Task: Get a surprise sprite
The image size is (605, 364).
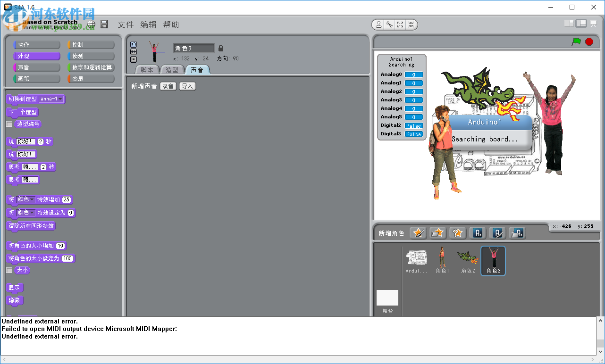Action: [458, 233]
